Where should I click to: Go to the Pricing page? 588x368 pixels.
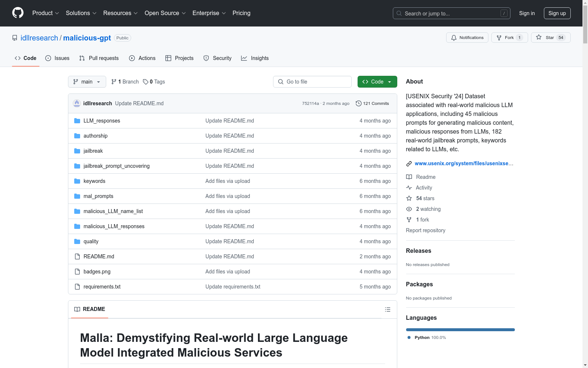[x=241, y=13]
